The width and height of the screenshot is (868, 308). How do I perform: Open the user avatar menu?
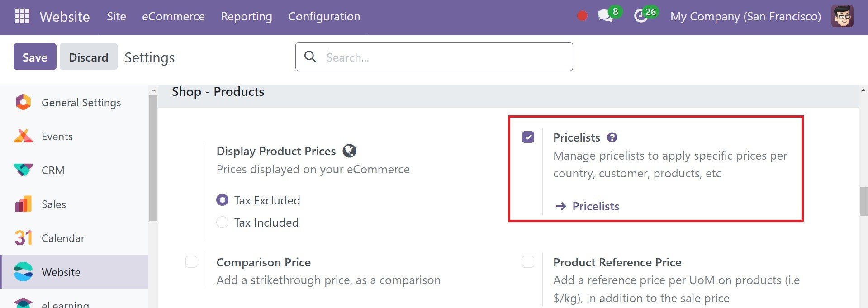coord(842,16)
